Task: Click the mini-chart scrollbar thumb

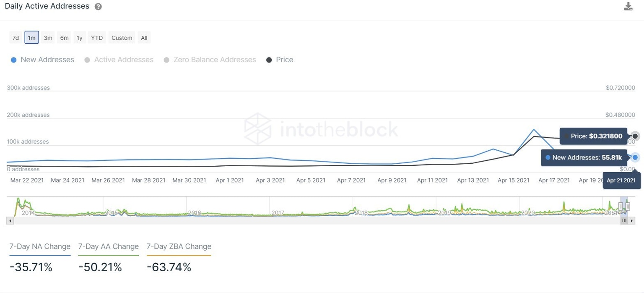Action: [x=624, y=220]
